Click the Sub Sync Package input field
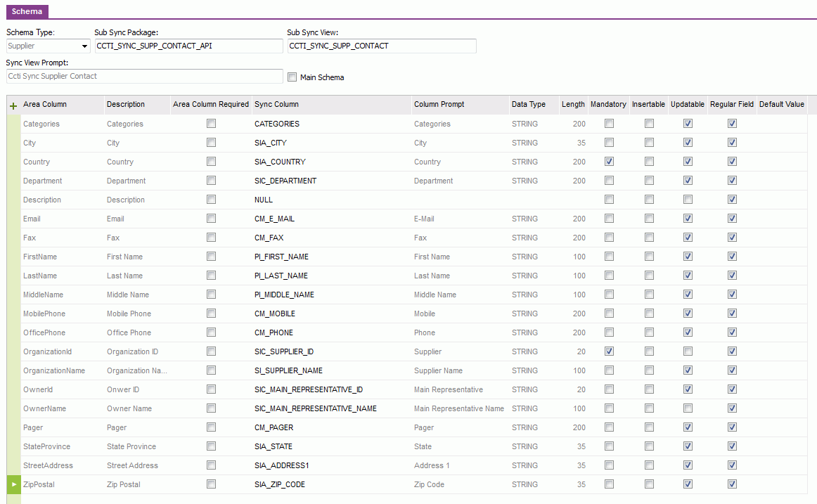This screenshot has width=817, height=504. pyautogui.click(x=188, y=46)
